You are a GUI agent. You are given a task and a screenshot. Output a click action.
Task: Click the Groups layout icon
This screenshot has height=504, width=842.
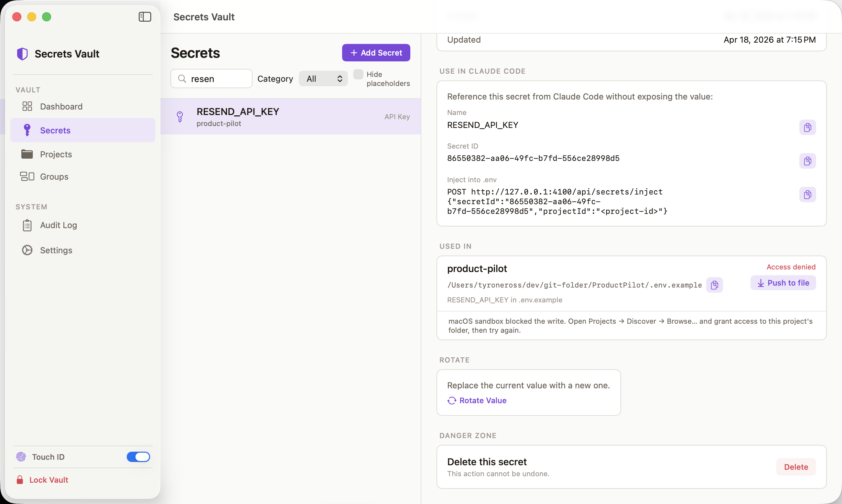coord(27,177)
